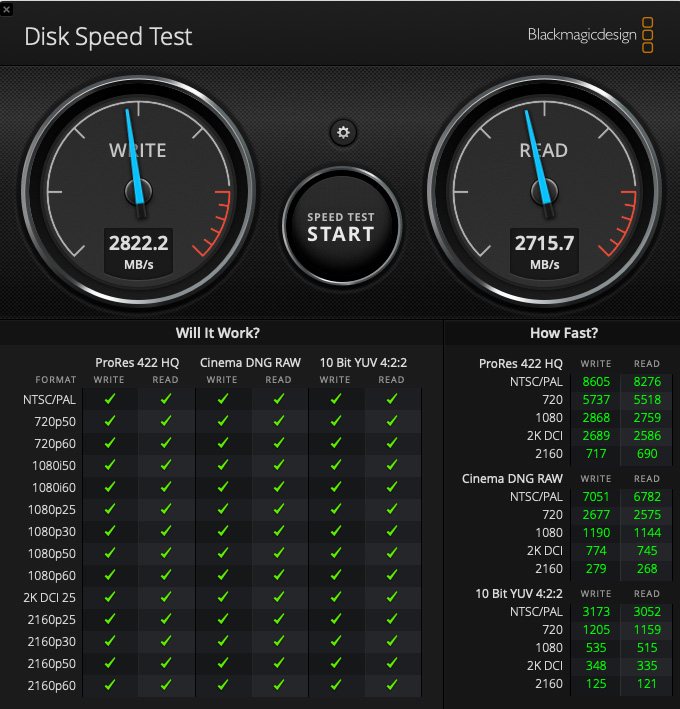The image size is (680, 709).
Task: Click the 1080p30 Cinema DNG RAW write checkmark
Action: 222,531
